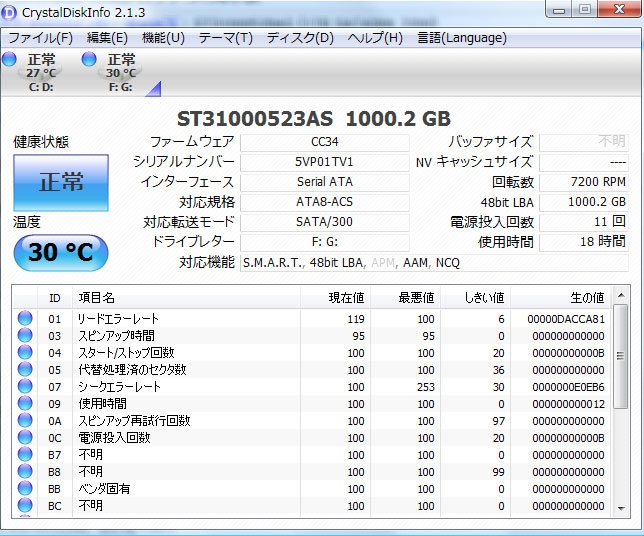Click the status orb for ID B7 row

click(x=25, y=454)
